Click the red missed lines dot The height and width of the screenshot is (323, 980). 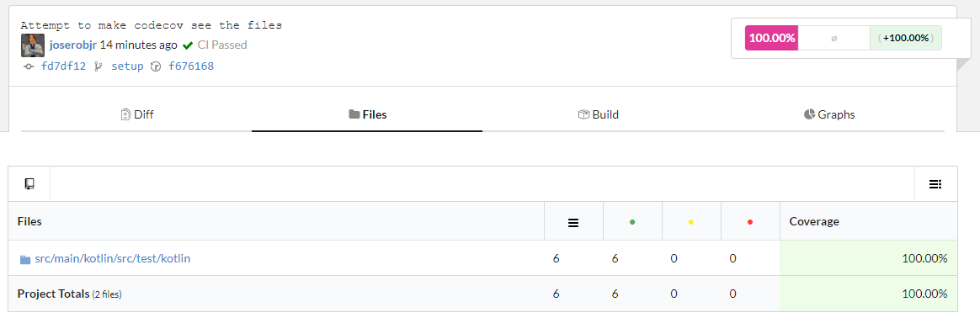point(750,222)
